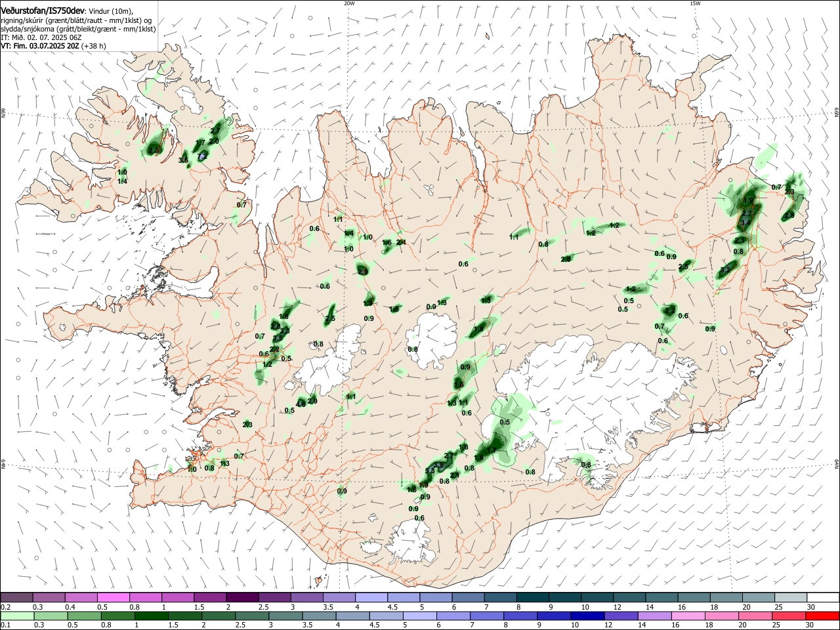Click the bright pink 0.5 legend swatch

click(114, 597)
